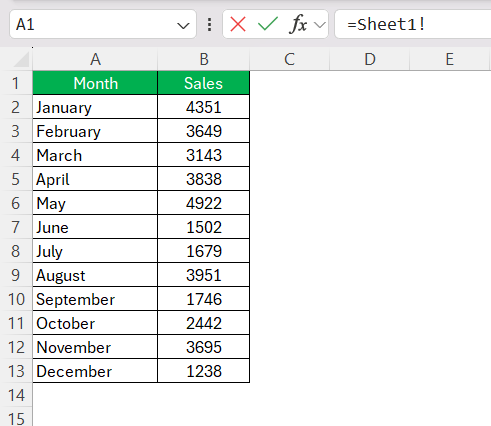Click the Name Box showing A1
Screen dimensions: 491x426
click(x=103, y=24)
